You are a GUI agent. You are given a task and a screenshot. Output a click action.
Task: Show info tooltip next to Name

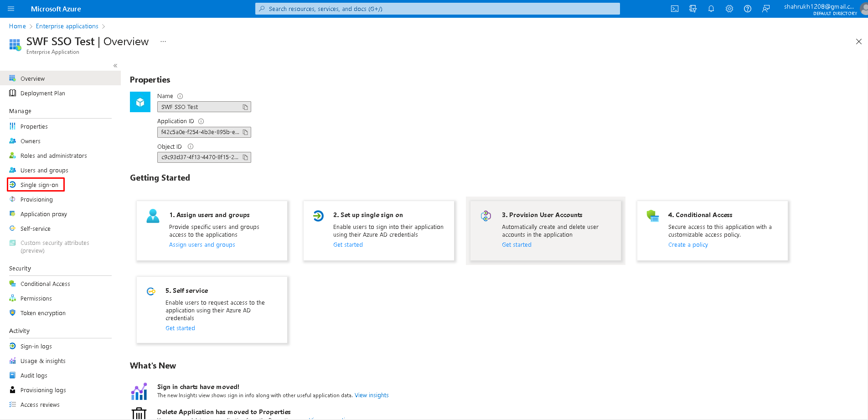coord(180,96)
